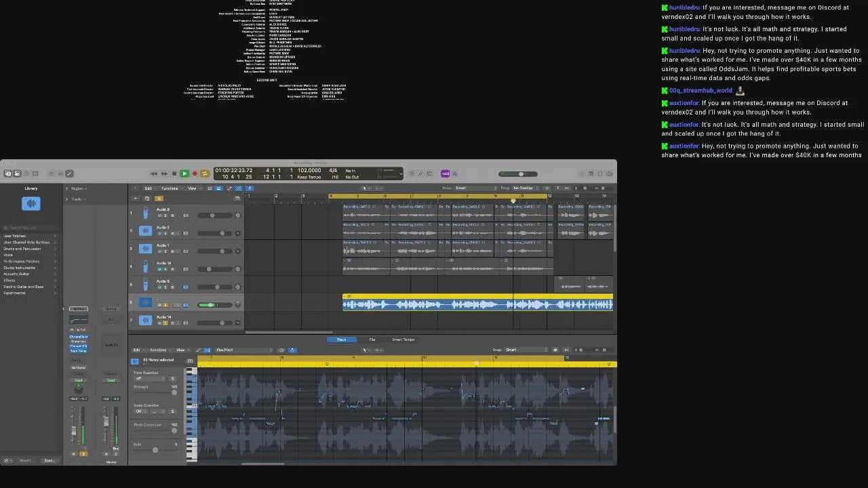868x488 pixels.
Task: Click the add track plus button
Action: pyautogui.click(x=136, y=199)
